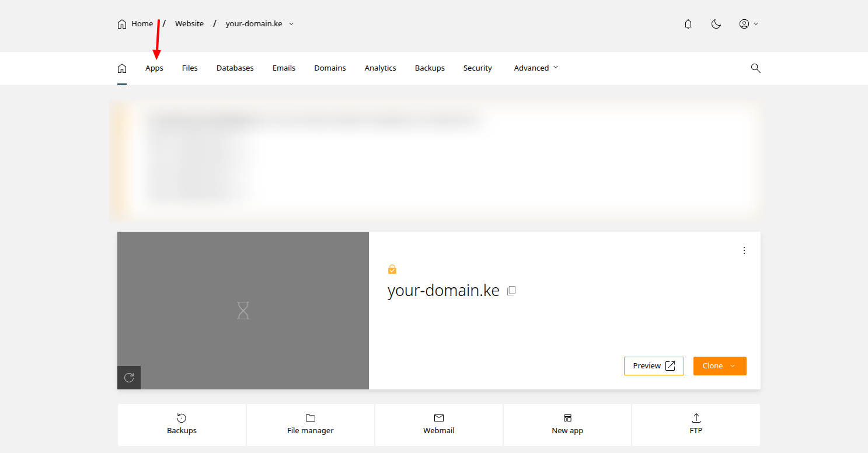Open the Backups quick action tile
Screen dimensions: 868x453
[182, 424]
